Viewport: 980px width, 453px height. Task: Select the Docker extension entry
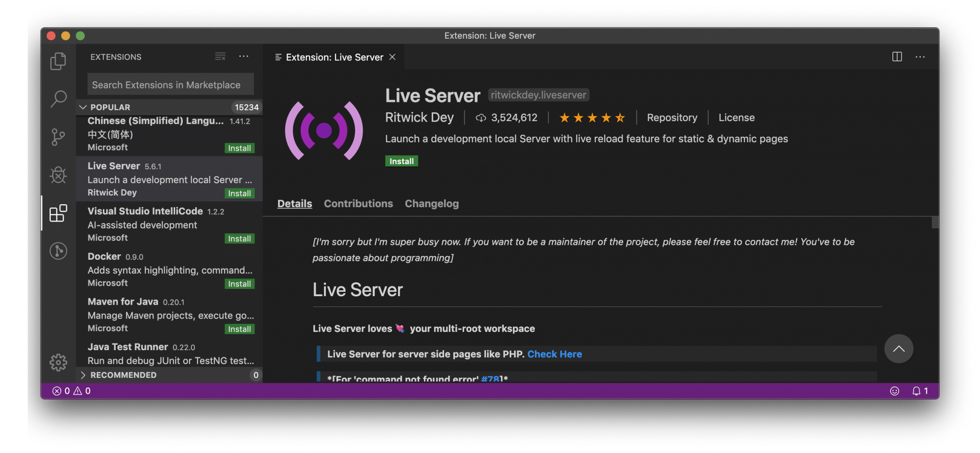click(x=169, y=269)
